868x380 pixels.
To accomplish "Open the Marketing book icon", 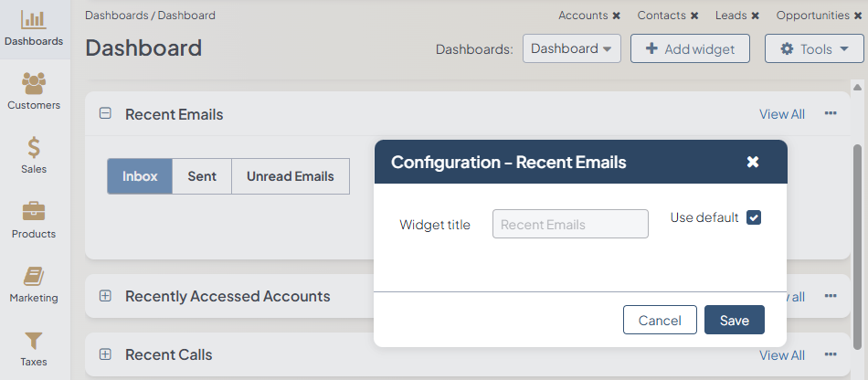I will tap(34, 276).
